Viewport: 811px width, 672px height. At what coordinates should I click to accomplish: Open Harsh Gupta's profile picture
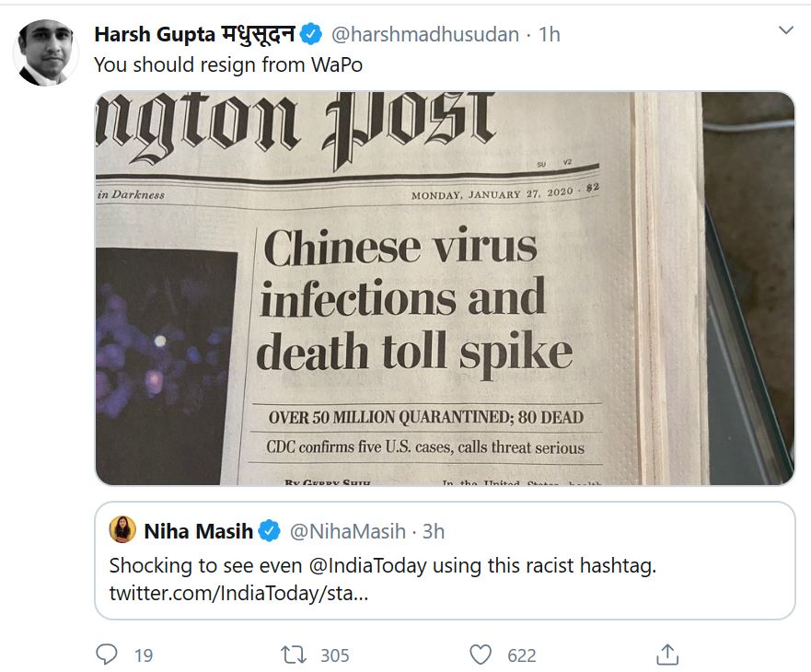45,52
